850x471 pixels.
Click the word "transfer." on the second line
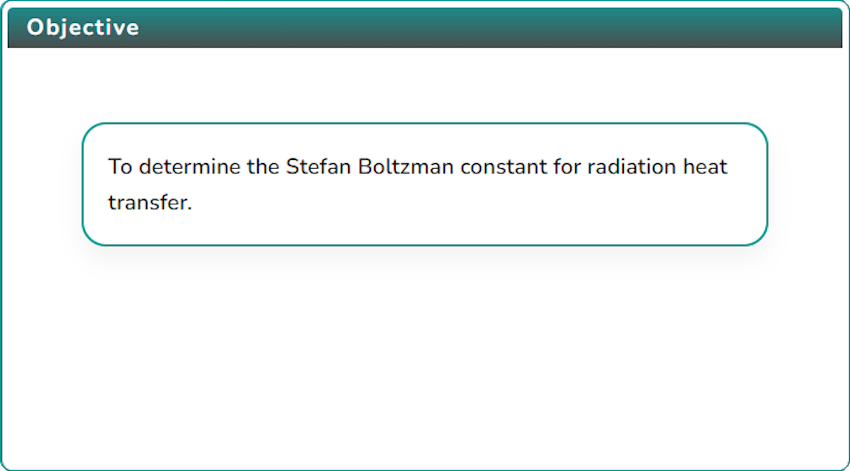[150, 202]
